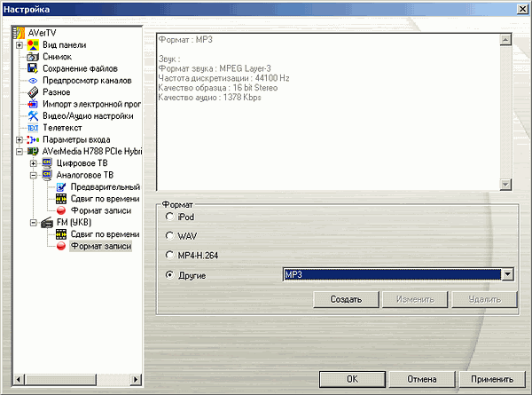Click the radio icon beside FM (УКВ)
Viewport: 532px width, 395px height.
pyautogui.click(x=47, y=222)
